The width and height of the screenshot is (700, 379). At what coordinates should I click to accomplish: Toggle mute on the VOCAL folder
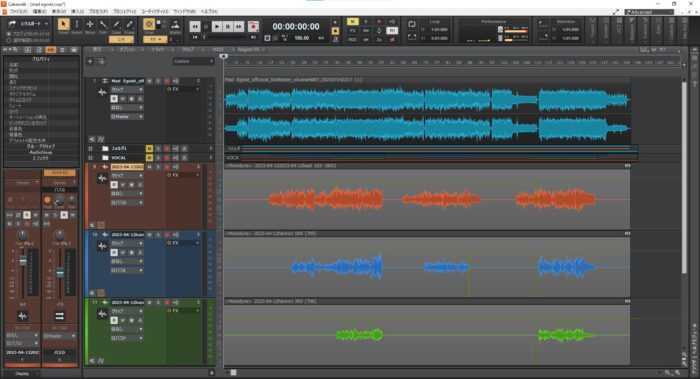pos(149,158)
